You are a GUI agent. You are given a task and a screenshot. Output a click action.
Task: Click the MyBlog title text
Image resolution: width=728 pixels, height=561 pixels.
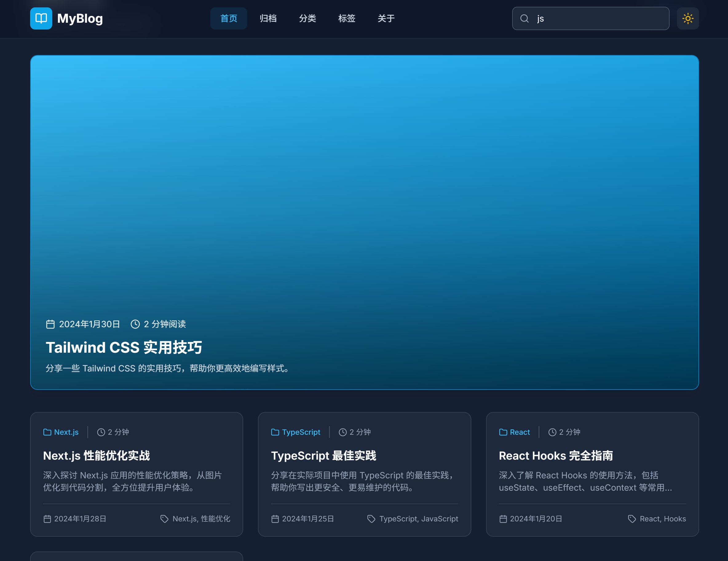coord(80,18)
